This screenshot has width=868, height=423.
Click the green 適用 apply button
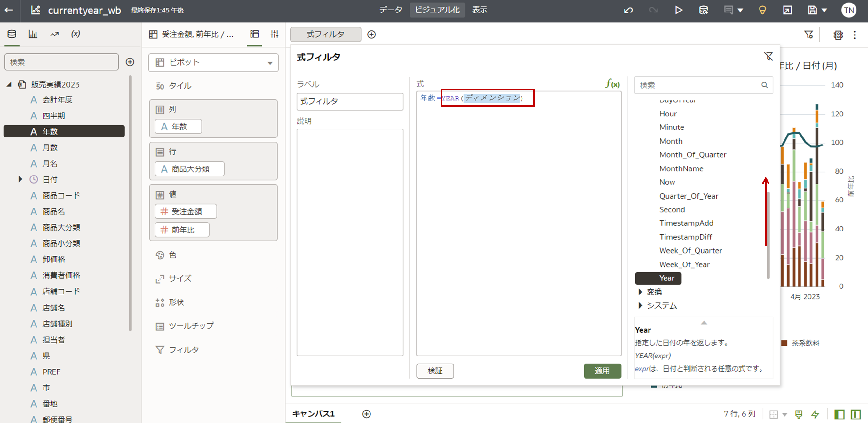tap(602, 371)
